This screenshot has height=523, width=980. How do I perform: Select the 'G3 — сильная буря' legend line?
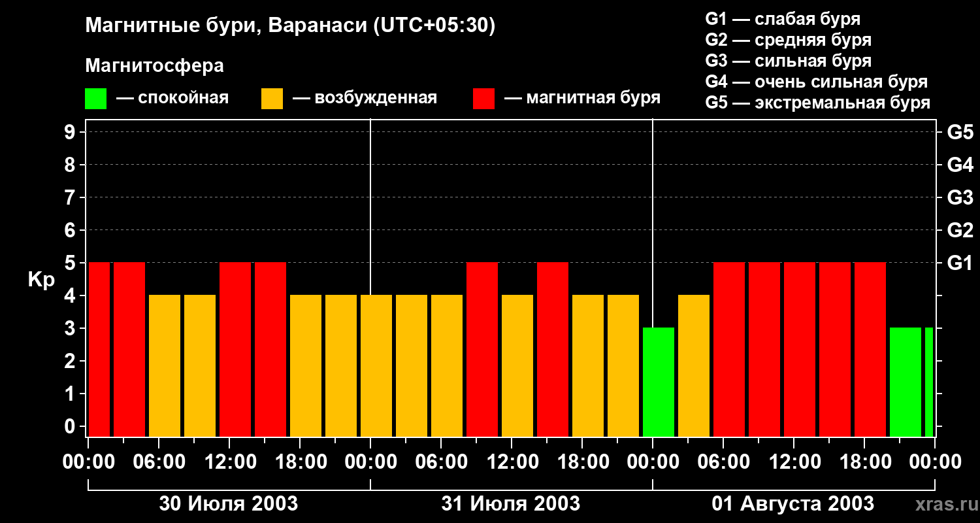point(788,61)
